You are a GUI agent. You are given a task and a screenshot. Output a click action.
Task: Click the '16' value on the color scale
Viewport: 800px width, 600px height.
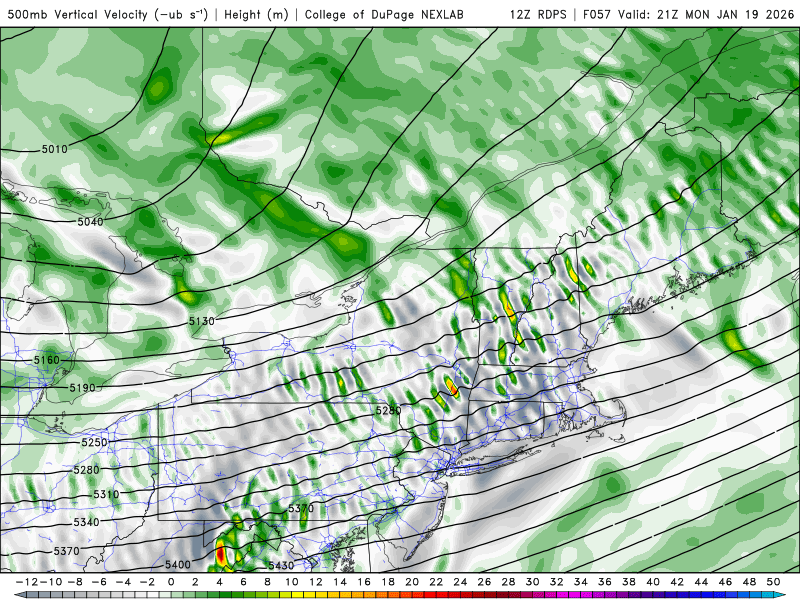pyautogui.click(x=364, y=582)
